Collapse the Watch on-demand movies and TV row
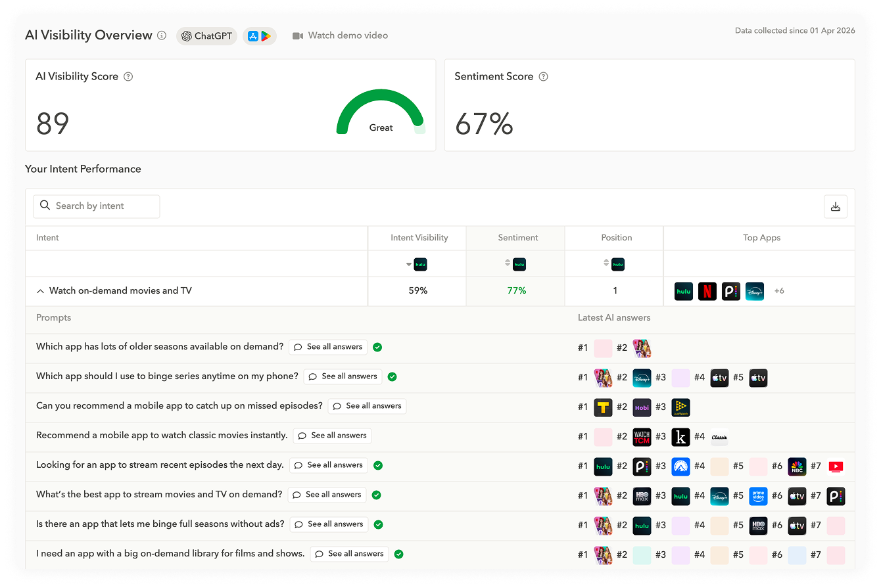The height and width of the screenshot is (588, 881). click(41, 291)
